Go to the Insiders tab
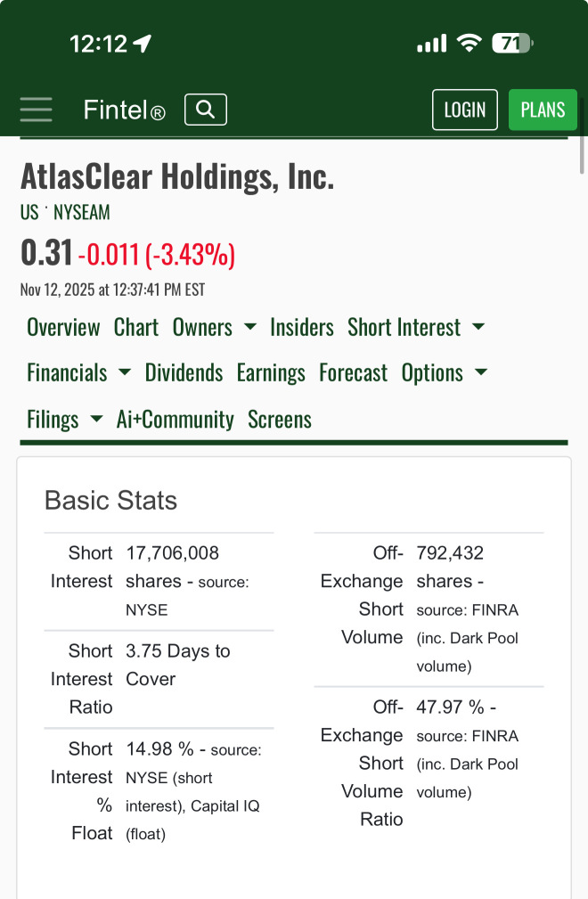The height and width of the screenshot is (899, 588). tap(302, 327)
